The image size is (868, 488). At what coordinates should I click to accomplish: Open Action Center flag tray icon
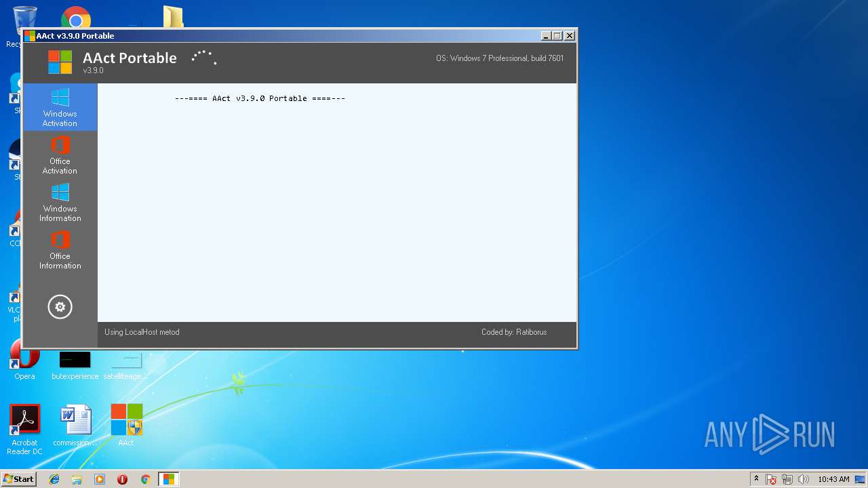pos(772,479)
